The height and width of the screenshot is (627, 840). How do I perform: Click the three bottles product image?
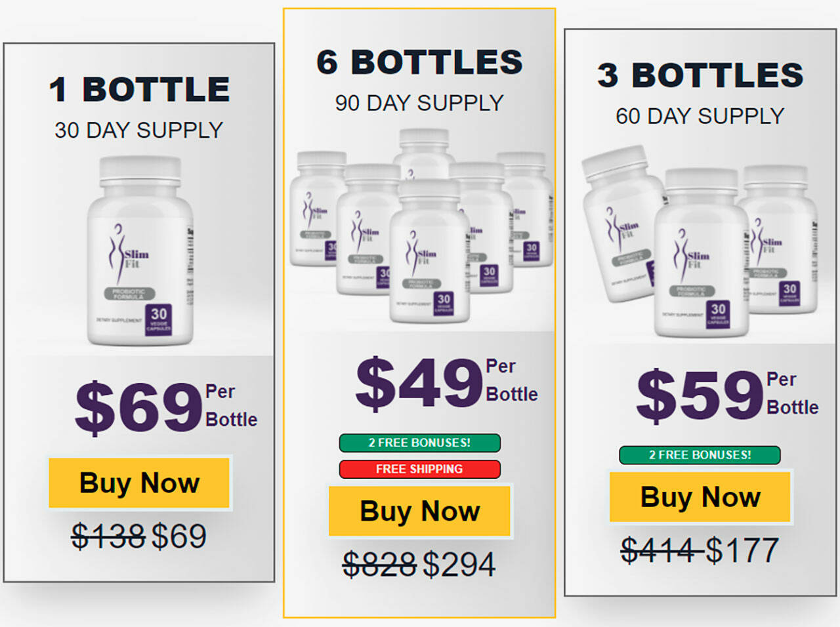click(x=700, y=244)
